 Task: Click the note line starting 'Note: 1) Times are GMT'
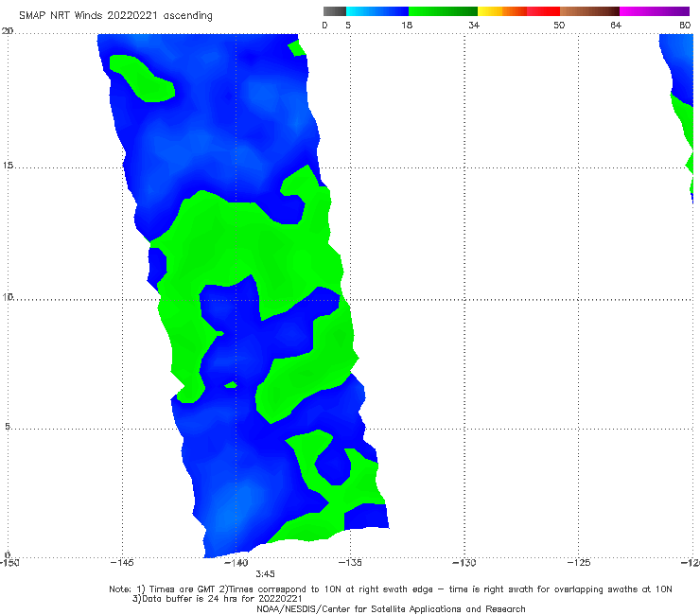tap(391, 589)
